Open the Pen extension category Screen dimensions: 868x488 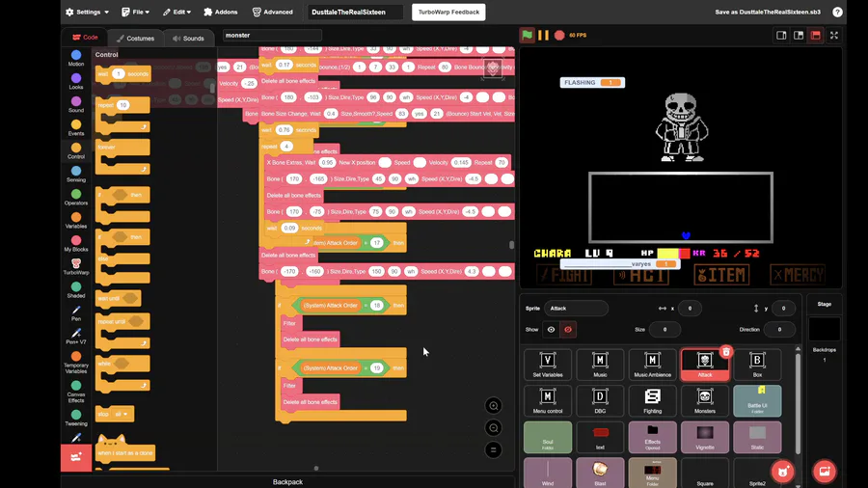click(76, 313)
